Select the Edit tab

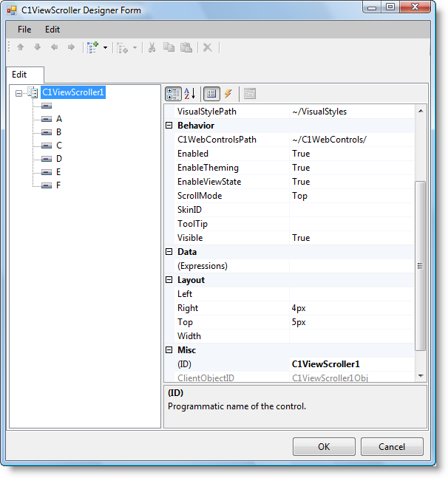(x=25, y=75)
